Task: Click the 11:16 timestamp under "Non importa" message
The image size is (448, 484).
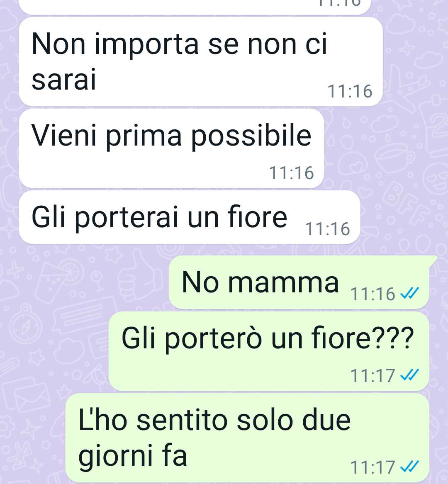Action: 350,91
